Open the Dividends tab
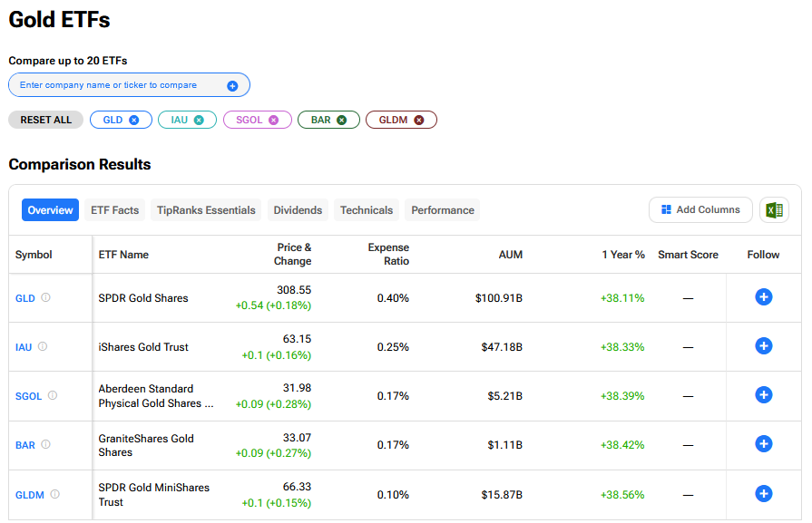 point(298,210)
